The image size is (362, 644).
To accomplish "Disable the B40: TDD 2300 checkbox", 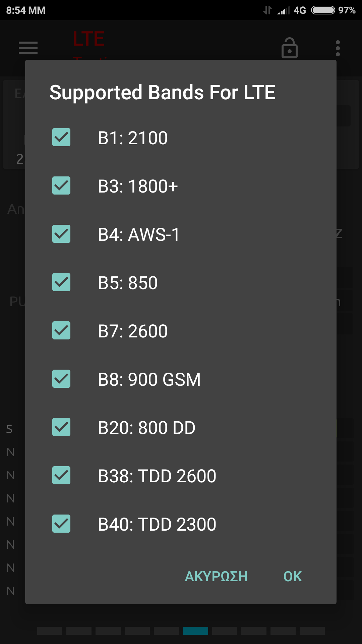I will 61,524.
